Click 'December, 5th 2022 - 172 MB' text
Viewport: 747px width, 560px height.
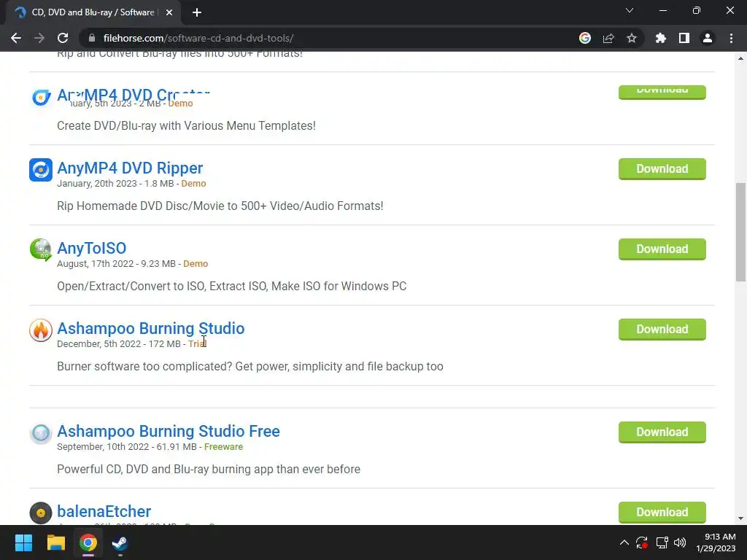119,344
